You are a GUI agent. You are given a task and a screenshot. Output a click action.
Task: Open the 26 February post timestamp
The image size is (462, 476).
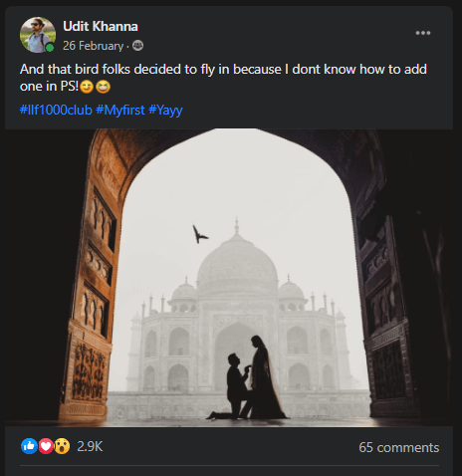[93, 46]
